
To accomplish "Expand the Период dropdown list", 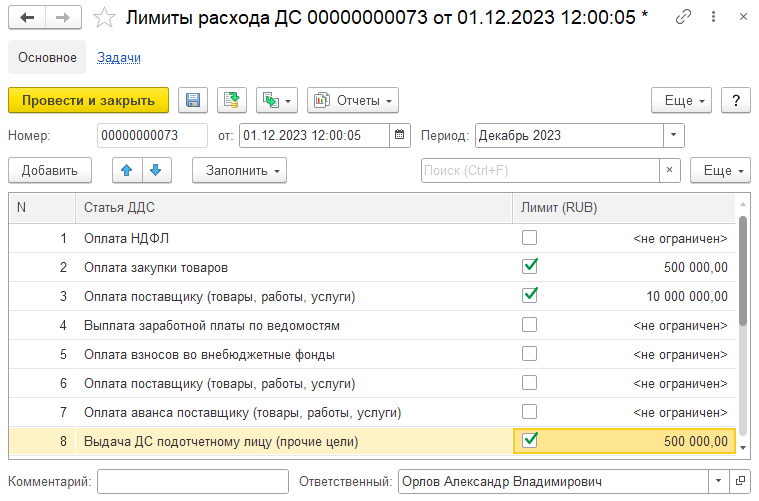I will (x=674, y=135).
